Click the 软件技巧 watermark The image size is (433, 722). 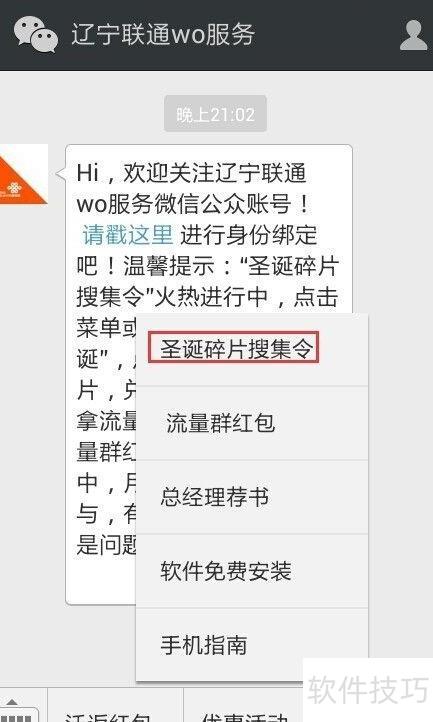[x=368, y=690]
